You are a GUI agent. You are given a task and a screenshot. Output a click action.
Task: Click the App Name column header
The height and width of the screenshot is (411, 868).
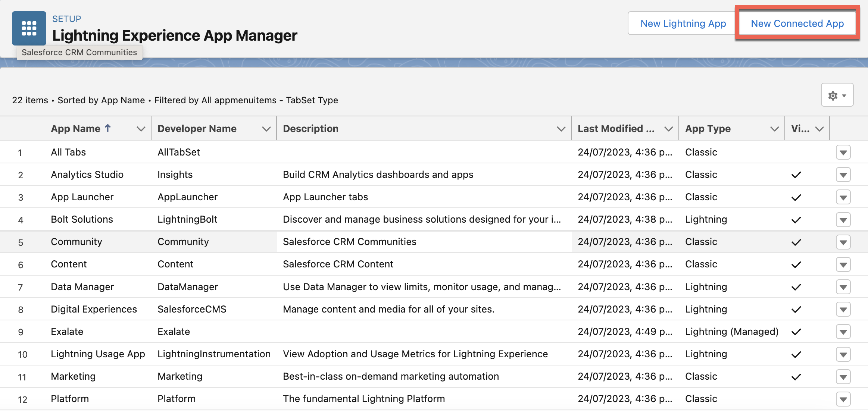click(x=76, y=129)
